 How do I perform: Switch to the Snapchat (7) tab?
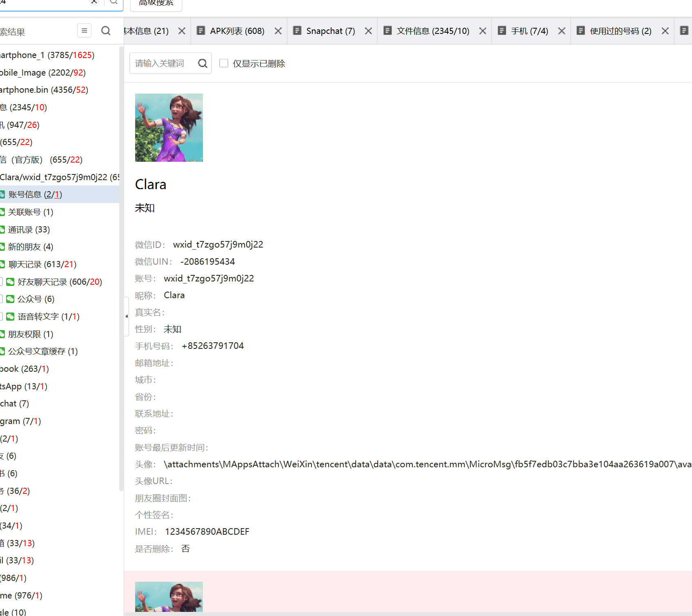(331, 31)
